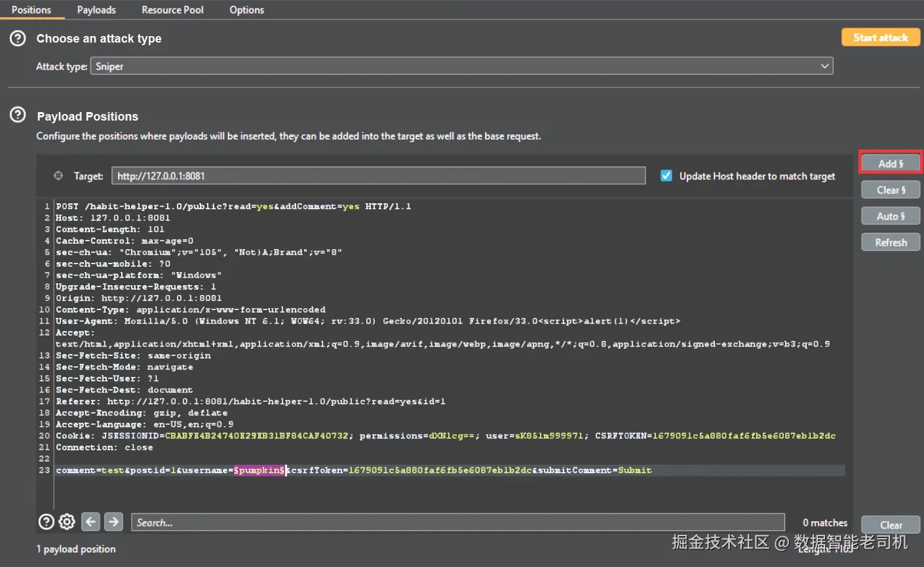Click the Refresh button
The height and width of the screenshot is (567, 924).
coord(891,242)
